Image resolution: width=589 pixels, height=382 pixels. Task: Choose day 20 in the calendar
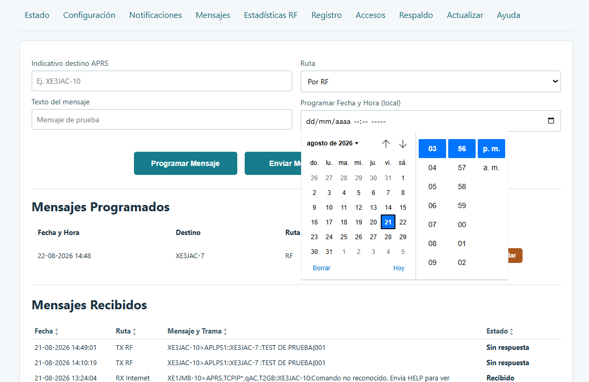tap(373, 222)
